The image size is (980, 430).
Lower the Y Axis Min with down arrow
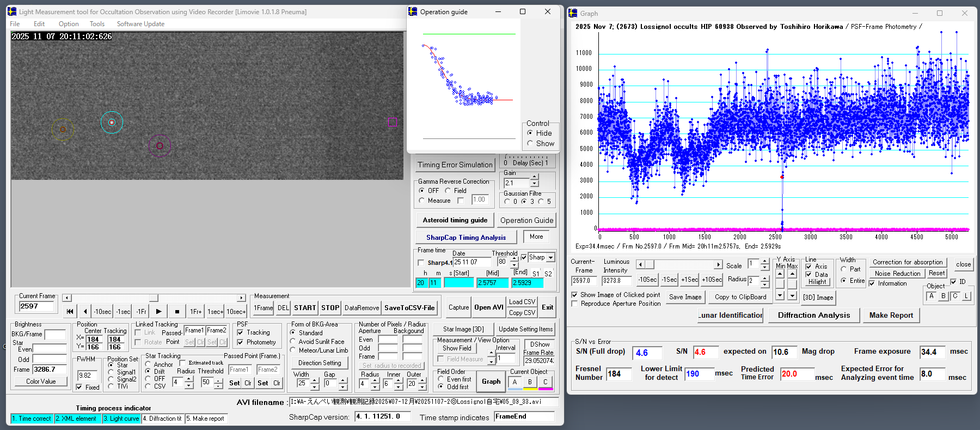coord(780,295)
